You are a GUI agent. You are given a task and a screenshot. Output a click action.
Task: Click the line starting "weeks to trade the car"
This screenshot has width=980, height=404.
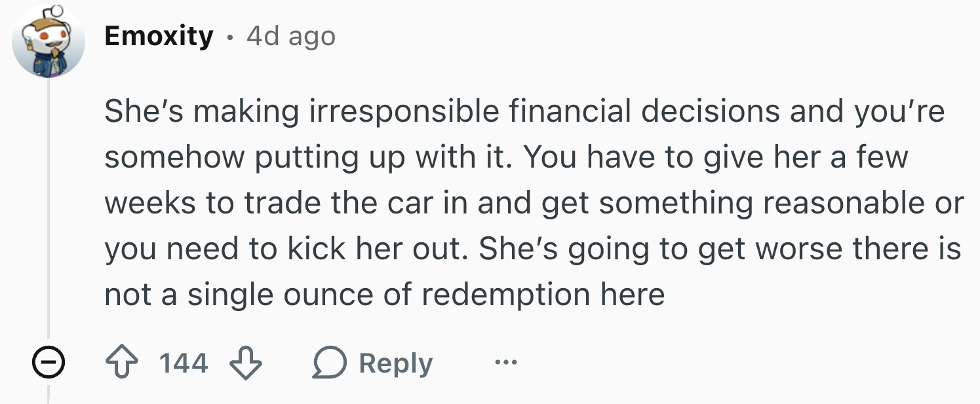[534, 203]
